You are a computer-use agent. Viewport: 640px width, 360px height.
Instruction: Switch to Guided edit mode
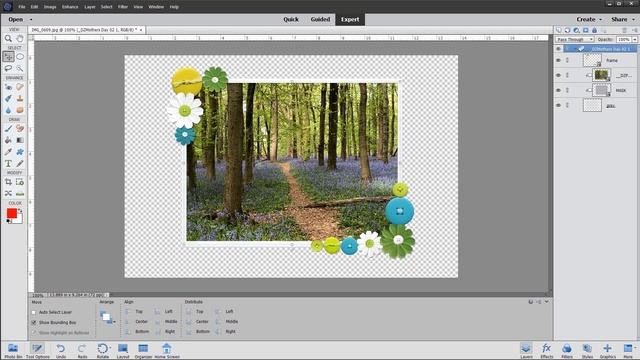[x=320, y=20]
